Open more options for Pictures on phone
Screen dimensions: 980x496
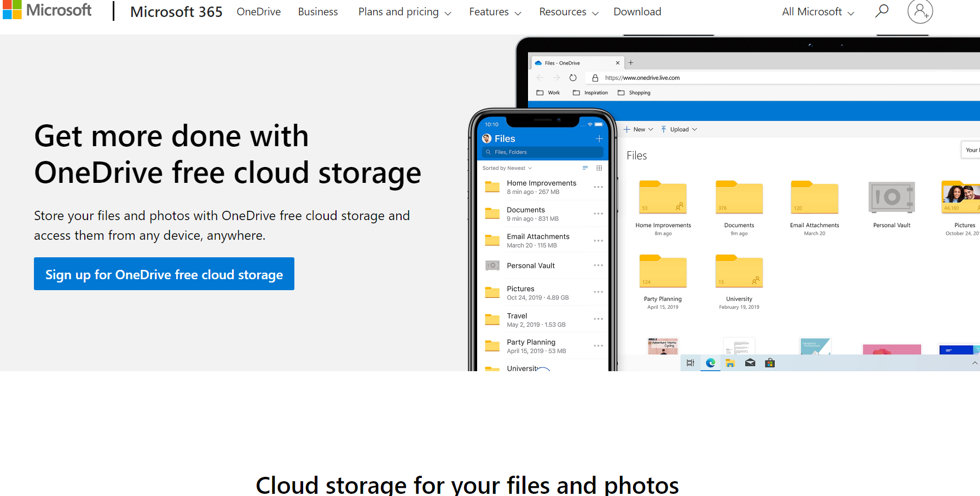click(x=599, y=292)
